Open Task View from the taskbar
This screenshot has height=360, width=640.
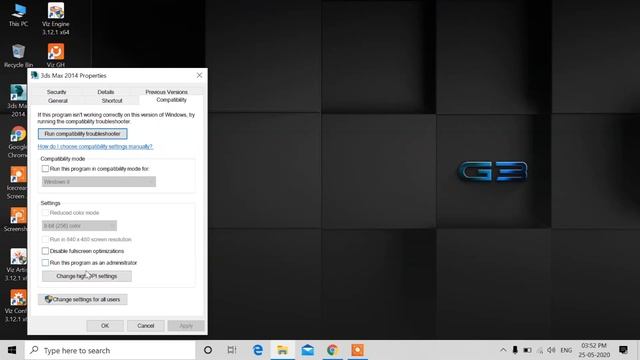232,350
